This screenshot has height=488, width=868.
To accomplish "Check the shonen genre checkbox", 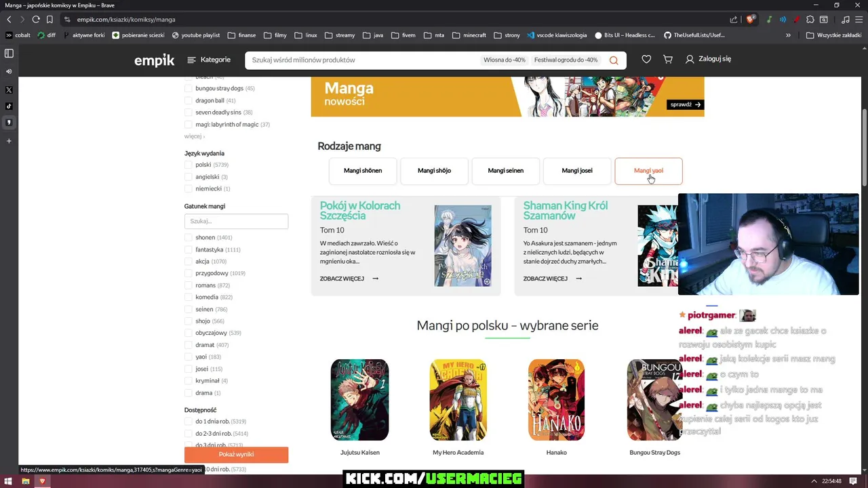I will pyautogui.click(x=189, y=237).
